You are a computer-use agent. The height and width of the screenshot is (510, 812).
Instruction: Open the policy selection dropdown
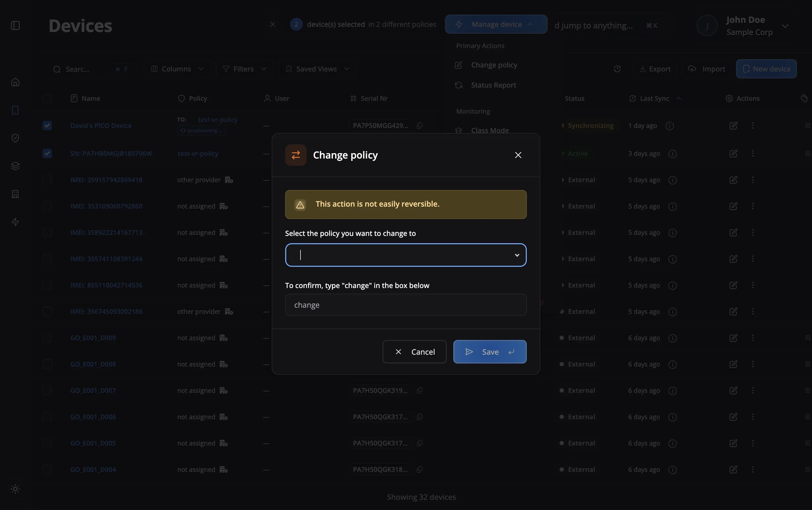click(x=405, y=255)
